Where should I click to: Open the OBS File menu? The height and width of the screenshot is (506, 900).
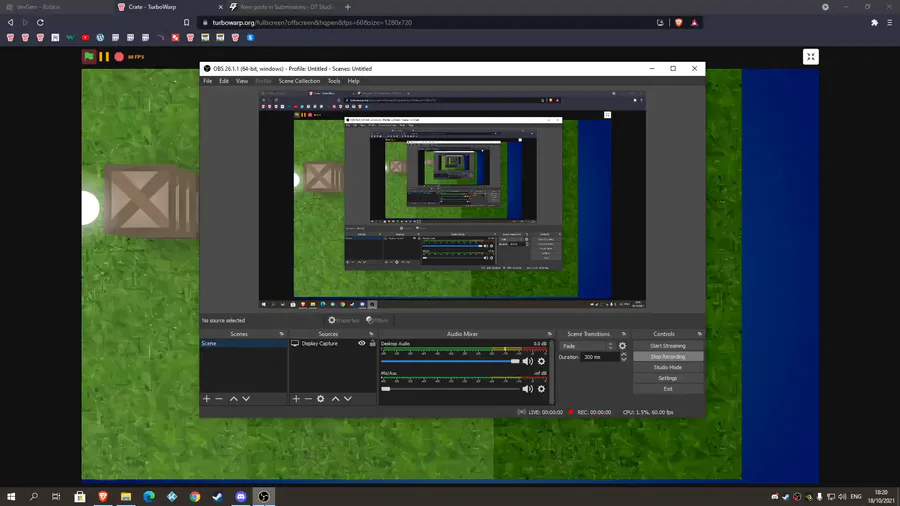tap(207, 81)
